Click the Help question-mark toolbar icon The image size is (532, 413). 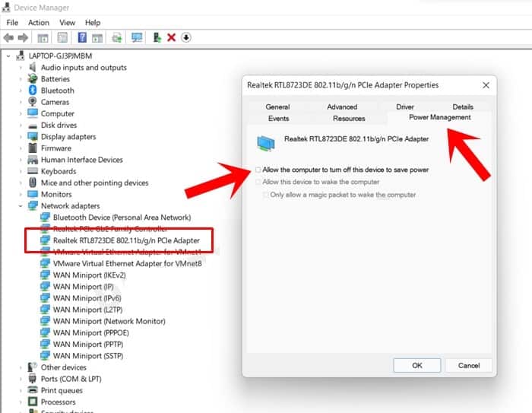pyautogui.click(x=82, y=37)
